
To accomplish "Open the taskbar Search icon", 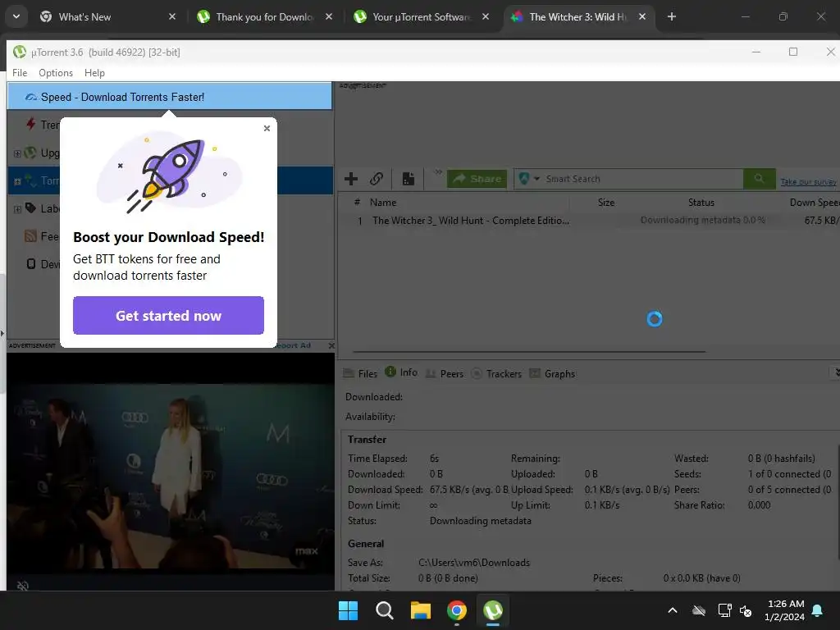I will [x=384, y=610].
